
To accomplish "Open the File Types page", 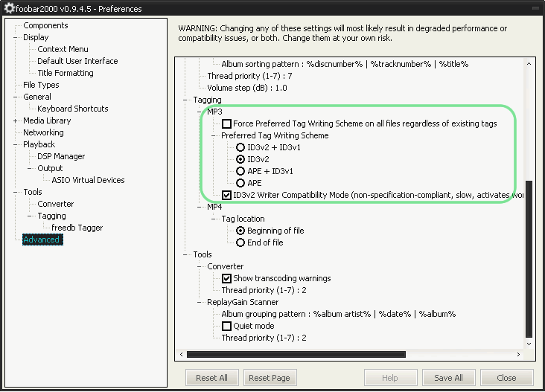I will (41, 85).
